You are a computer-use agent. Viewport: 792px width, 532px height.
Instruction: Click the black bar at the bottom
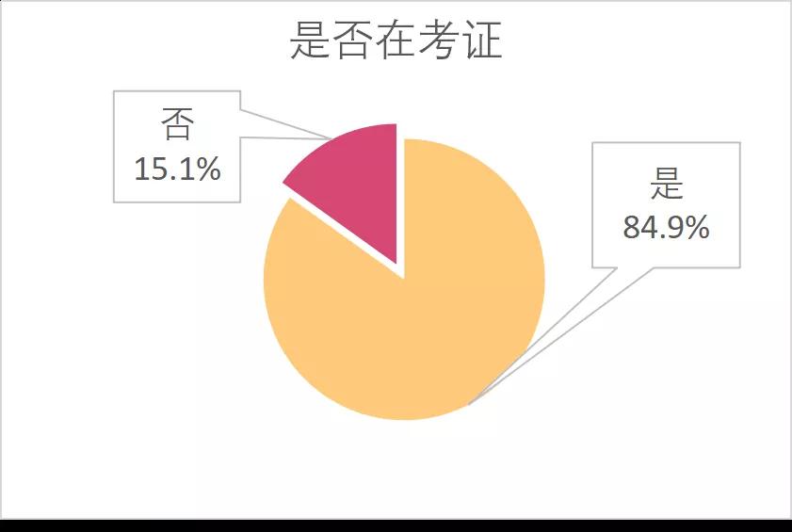click(396, 526)
